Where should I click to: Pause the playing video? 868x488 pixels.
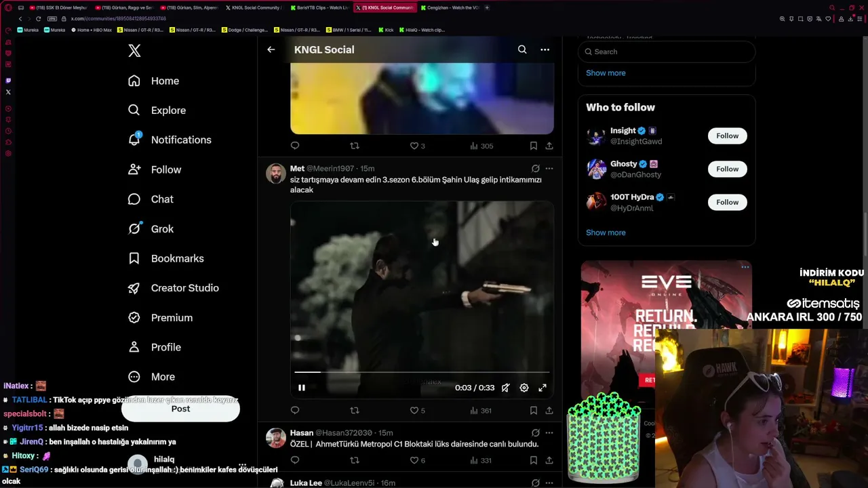pyautogui.click(x=302, y=388)
